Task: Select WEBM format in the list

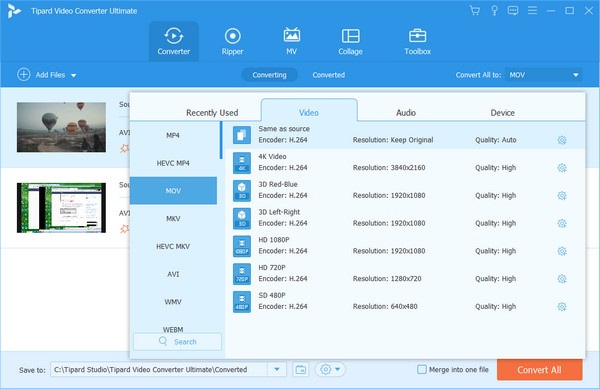Action: tap(173, 329)
